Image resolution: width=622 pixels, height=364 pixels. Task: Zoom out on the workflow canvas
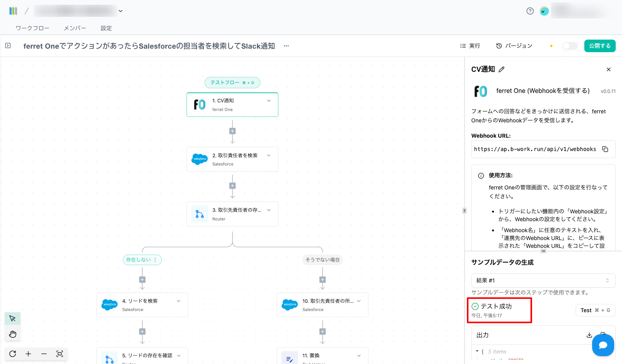pyautogui.click(x=44, y=354)
